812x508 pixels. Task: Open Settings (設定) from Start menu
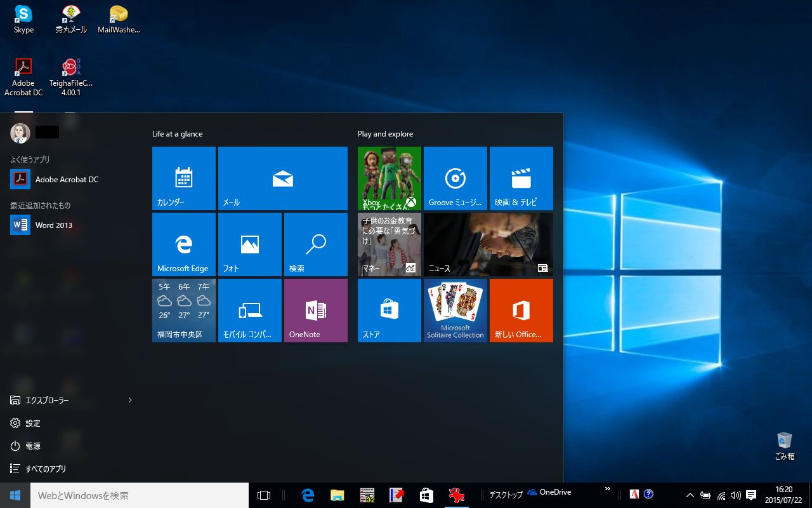click(33, 423)
